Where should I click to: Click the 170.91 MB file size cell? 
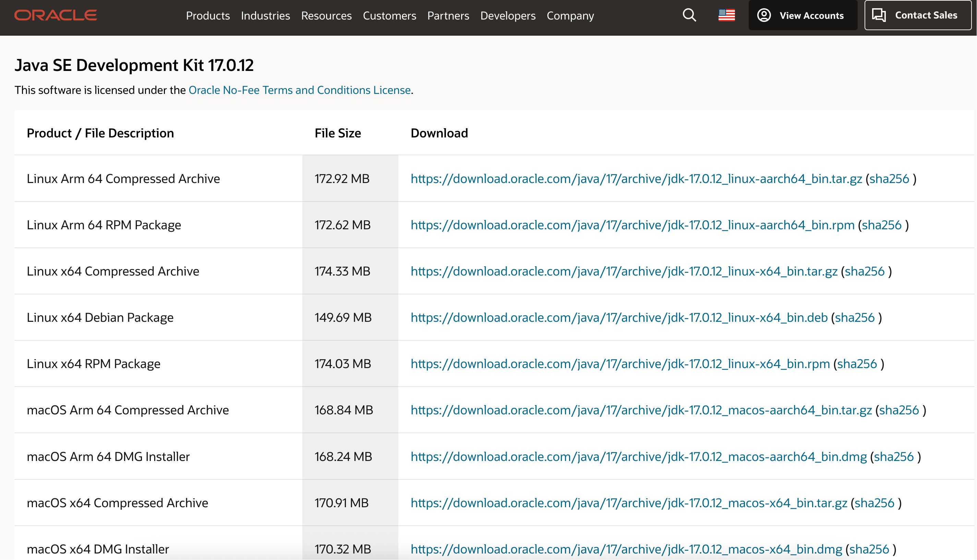[x=350, y=503]
